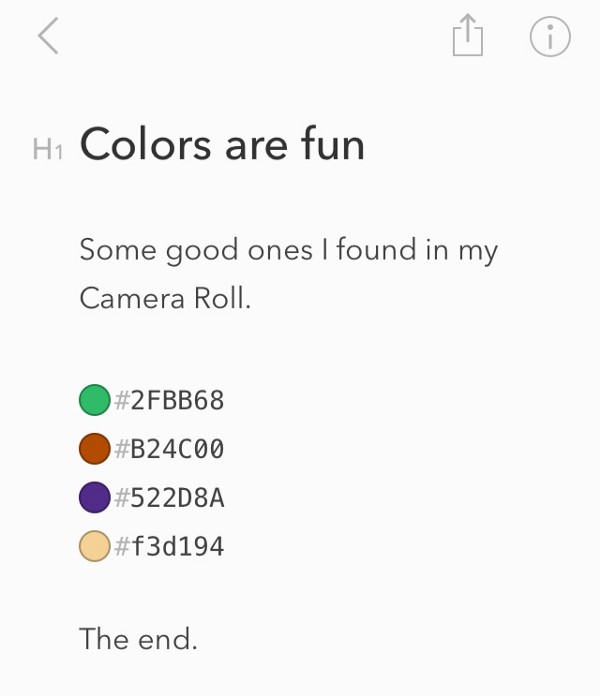Image resolution: width=600 pixels, height=696 pixels.
Task: Tap the purple #522D8A color circle
Action: click(x=94, y=497)
